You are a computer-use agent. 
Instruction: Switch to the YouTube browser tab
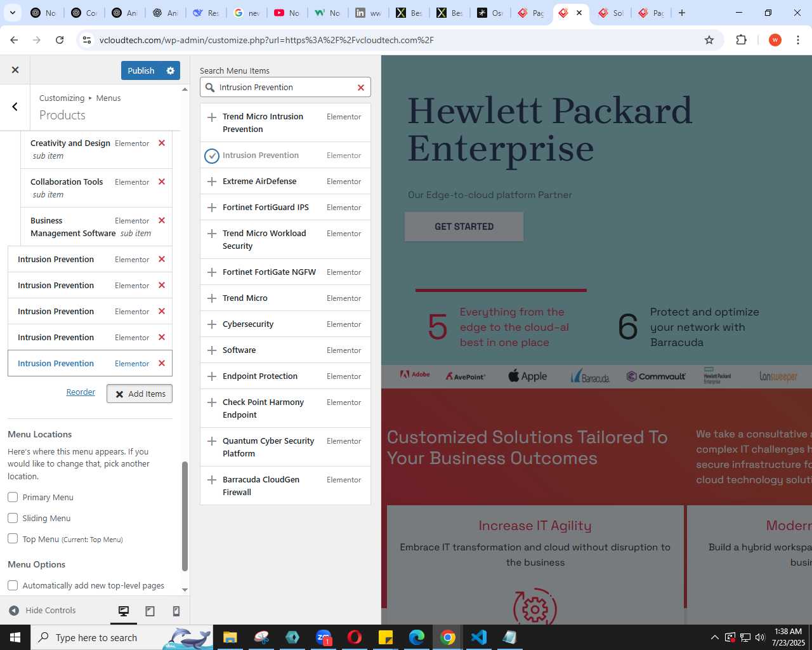coord(287,13)
